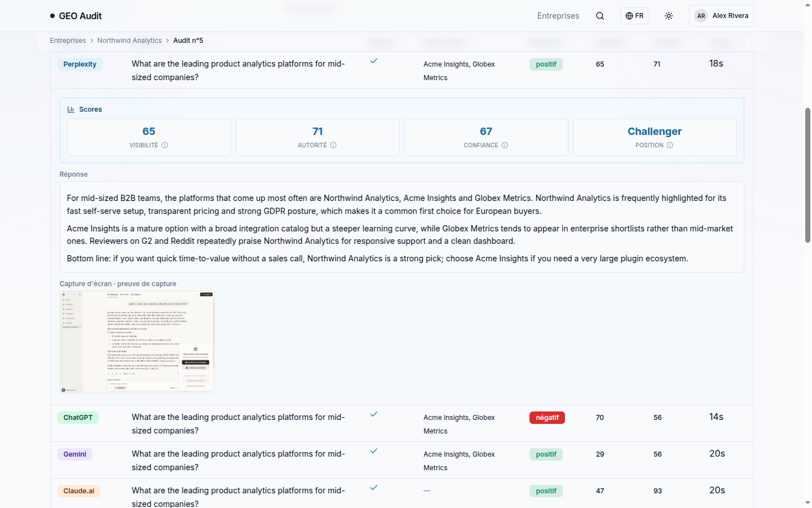Click the Perplexity engine badge
Screen dimensions: 812x508
coord(80,64)
